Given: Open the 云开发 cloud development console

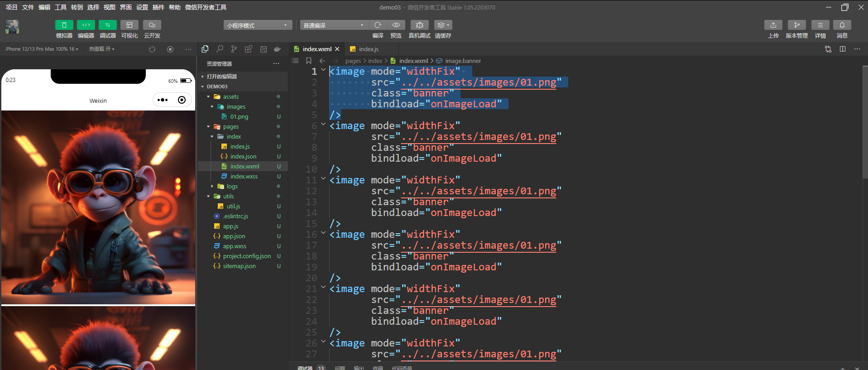Looking at the screenshot, I should [152, 25].
